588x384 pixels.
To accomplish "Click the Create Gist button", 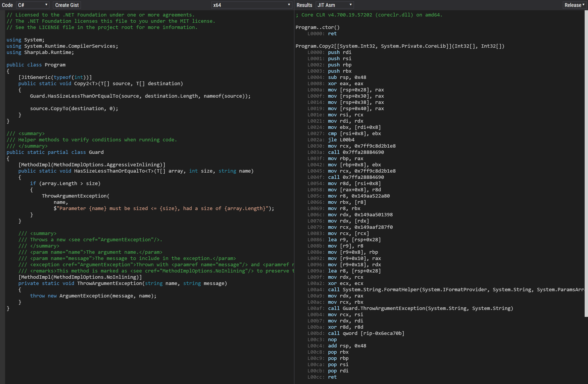I will 67,5.
